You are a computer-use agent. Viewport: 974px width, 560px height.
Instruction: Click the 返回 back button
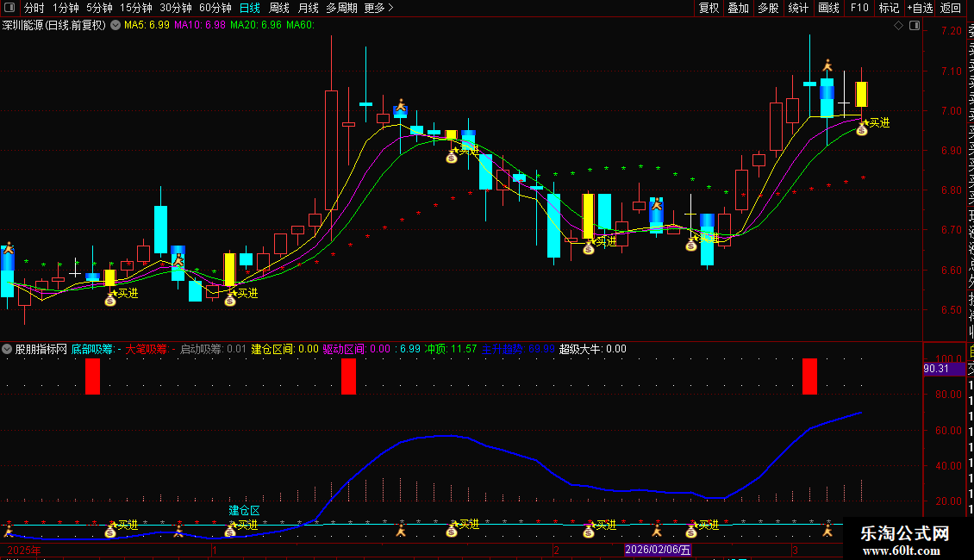pos(951,8)
